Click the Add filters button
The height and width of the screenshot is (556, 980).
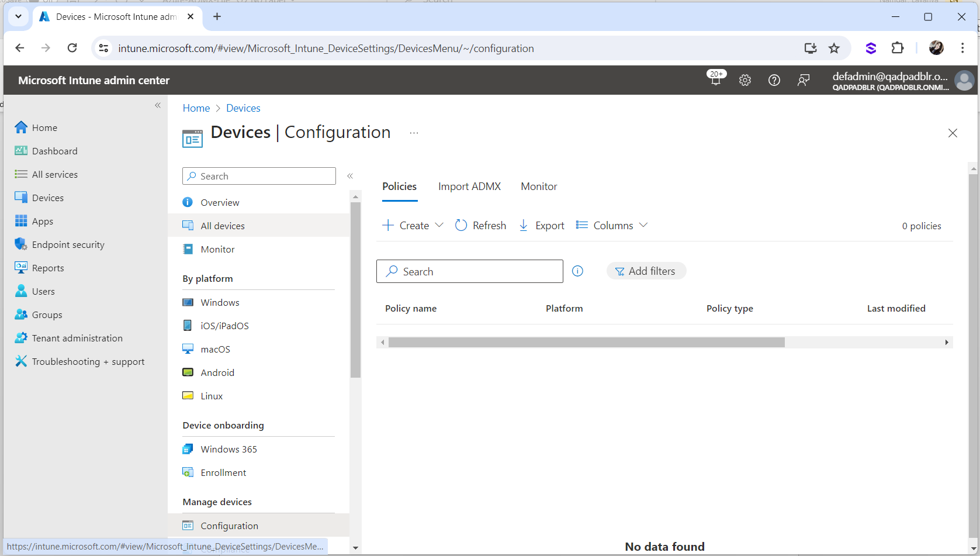[646, 271]
